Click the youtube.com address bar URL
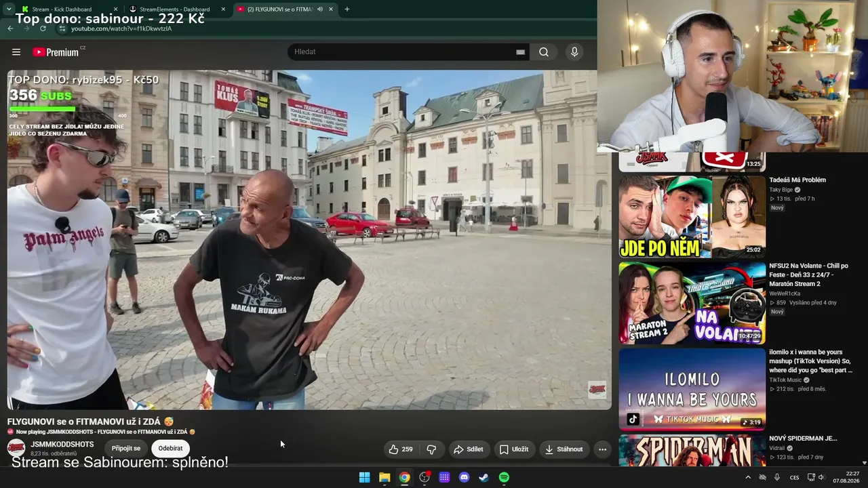This screenshot has width=868, height=488. point(121,28)
